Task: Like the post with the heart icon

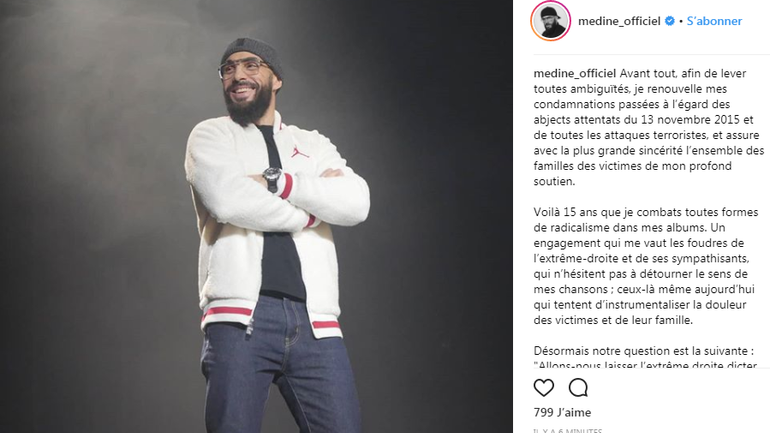Action: [x=544, y=388]
